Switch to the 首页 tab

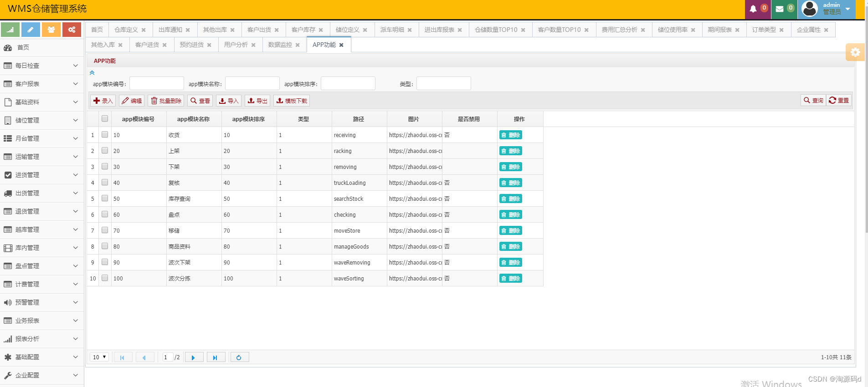(97, 30)
